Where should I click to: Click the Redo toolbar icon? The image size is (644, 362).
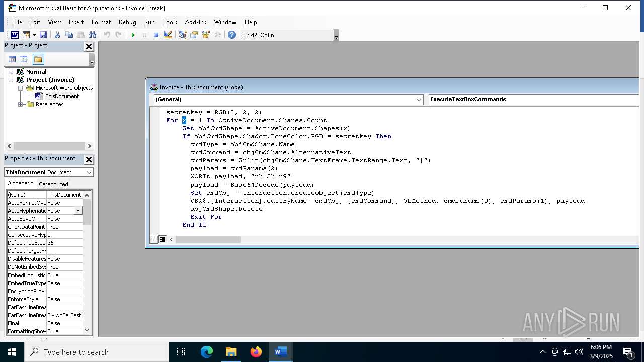pos(118,35)
